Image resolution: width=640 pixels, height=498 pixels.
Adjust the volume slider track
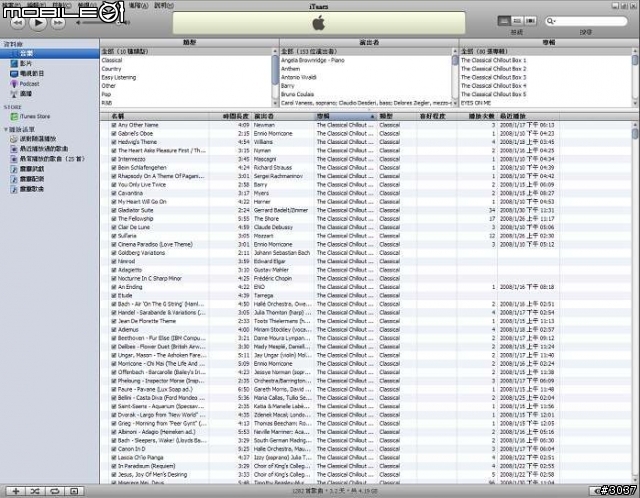point(104,23)
